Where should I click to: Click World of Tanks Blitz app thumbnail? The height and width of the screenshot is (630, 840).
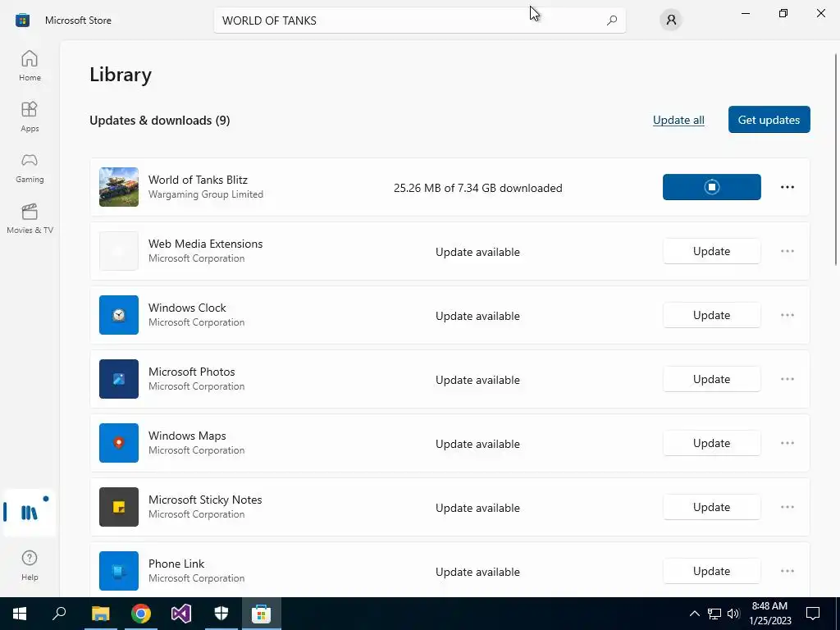[119, 187]
